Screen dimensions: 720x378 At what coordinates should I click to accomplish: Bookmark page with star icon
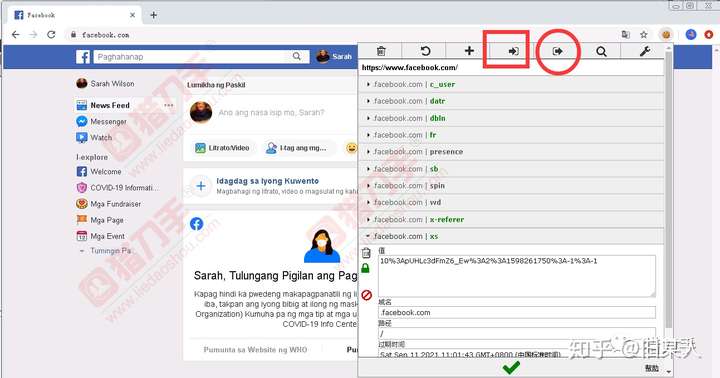pyautogui.click(x=644, y=34)
